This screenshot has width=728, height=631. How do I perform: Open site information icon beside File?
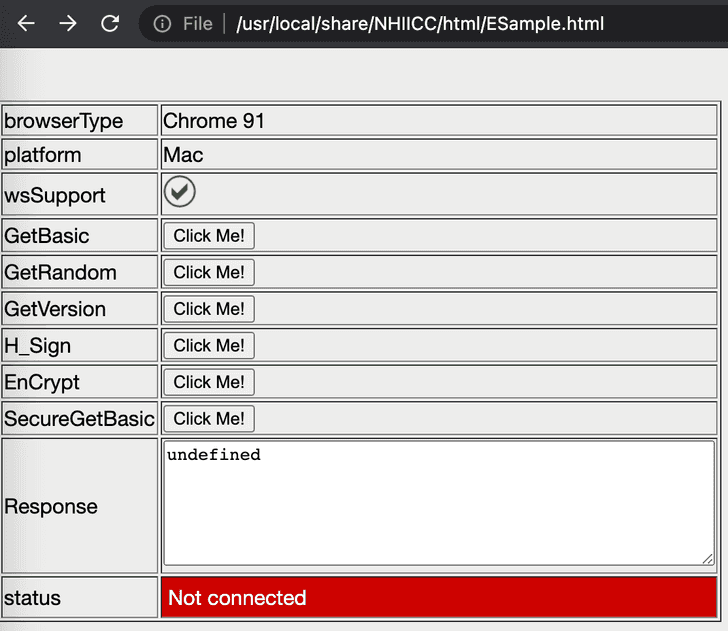tap(162, 23)
